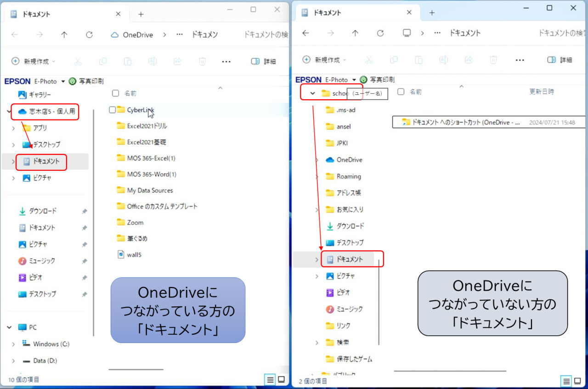Add new tab in left window

coord(141,14)
